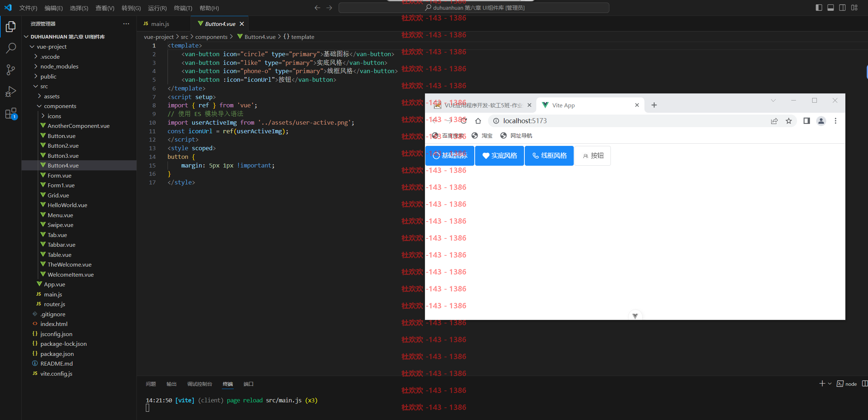Open the Explorer view in activity bar
Screen dimensions: 868x420
(x=11, y=27)
